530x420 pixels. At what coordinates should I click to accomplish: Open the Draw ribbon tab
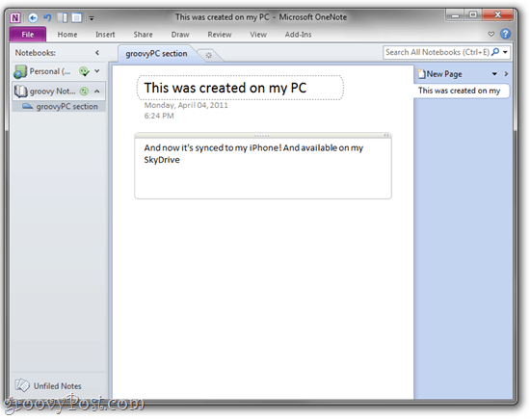[180, 35]
